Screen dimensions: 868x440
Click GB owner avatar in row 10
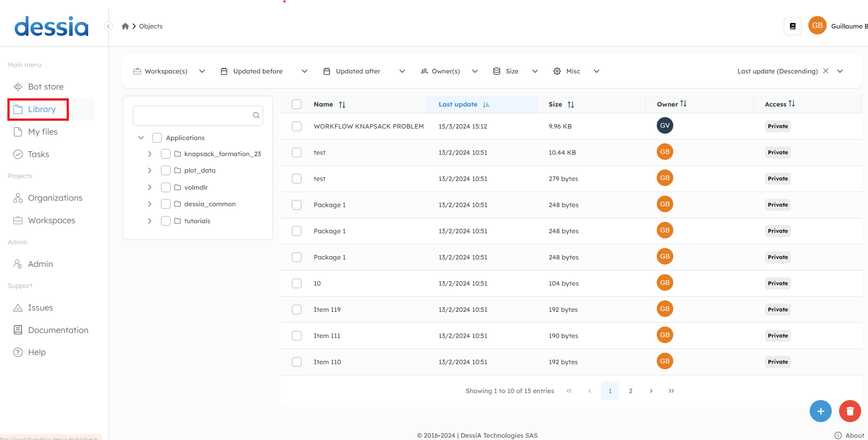(665, 282)
